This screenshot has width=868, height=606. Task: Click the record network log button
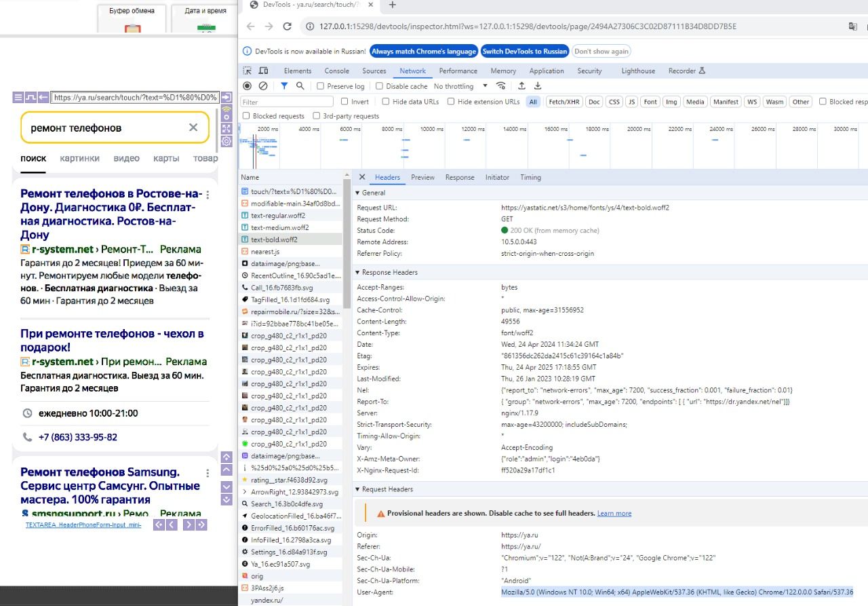coord(248,86)
